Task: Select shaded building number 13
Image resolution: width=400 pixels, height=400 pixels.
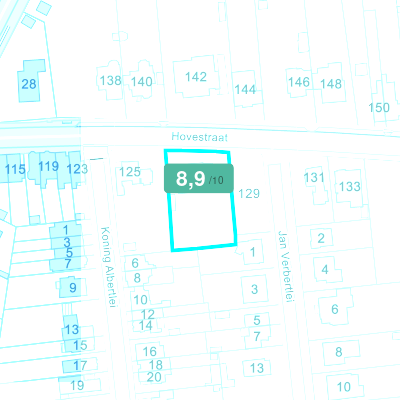Action: (x=71, y=329)
